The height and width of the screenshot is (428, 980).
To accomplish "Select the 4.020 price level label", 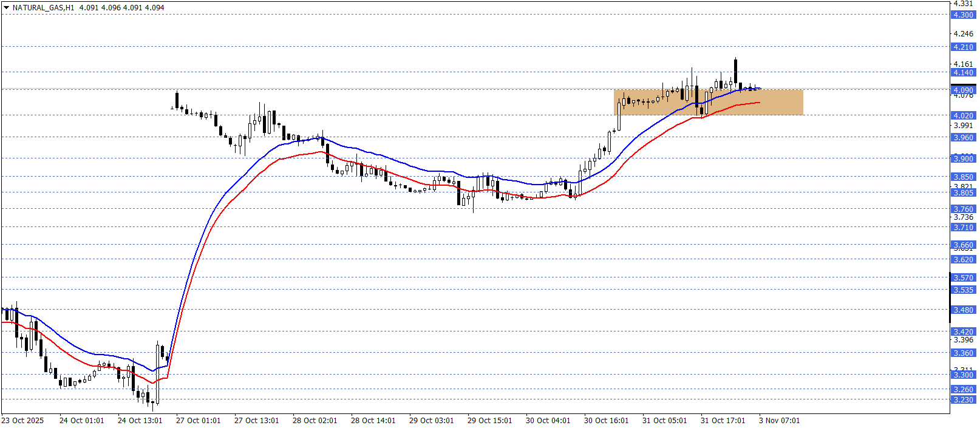I will tap(963, 116).
